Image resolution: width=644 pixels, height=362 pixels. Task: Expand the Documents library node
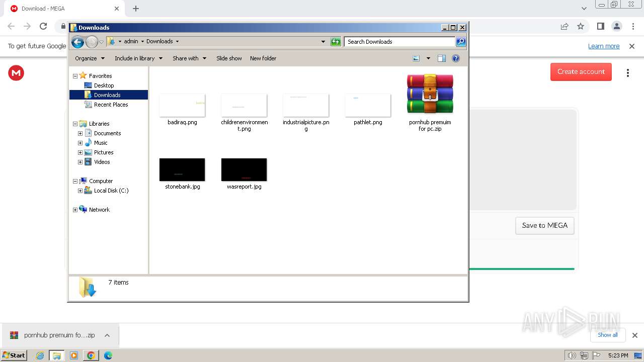[80, 133]
